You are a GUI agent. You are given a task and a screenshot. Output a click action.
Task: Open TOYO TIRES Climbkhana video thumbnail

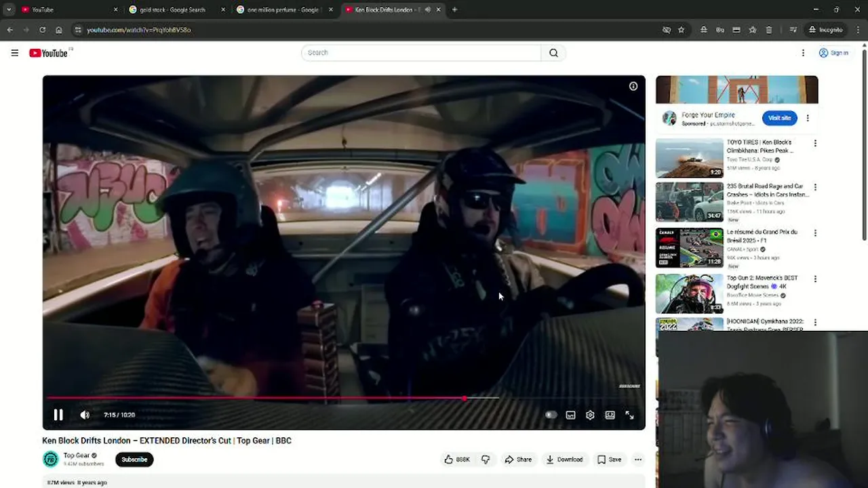689,158
